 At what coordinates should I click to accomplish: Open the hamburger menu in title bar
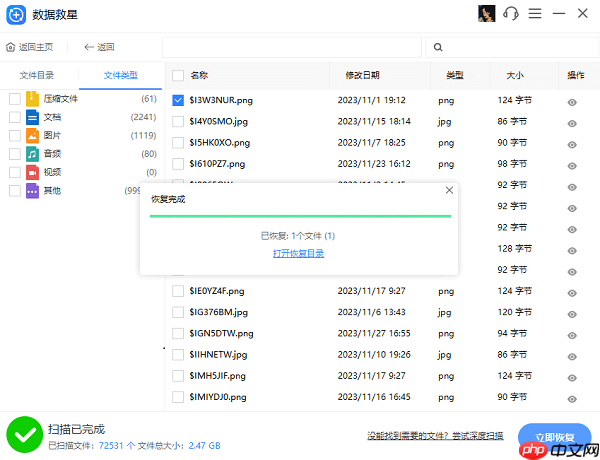[x=535, y=14]
